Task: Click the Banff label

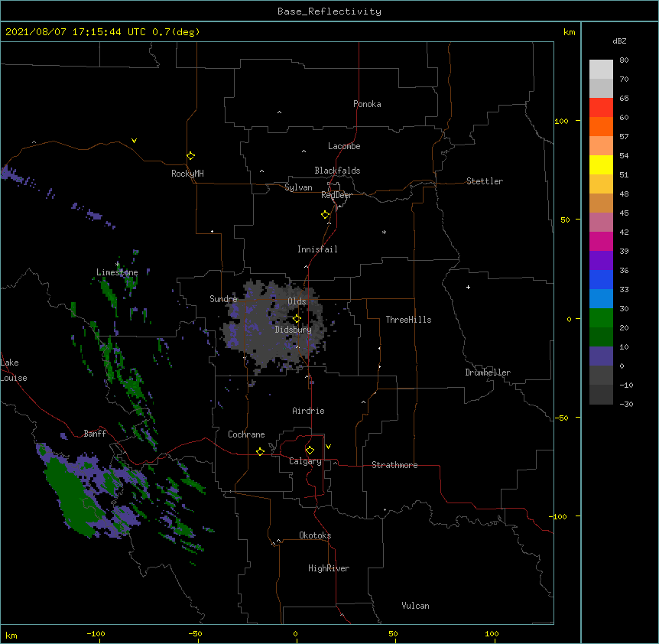Action: [95, 434]
